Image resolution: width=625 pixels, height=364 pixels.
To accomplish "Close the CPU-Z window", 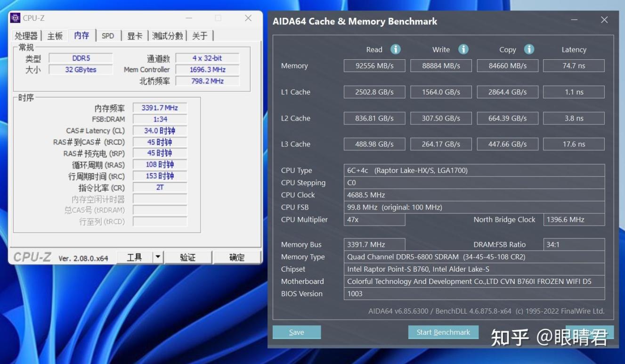I will tap(248, 18).
